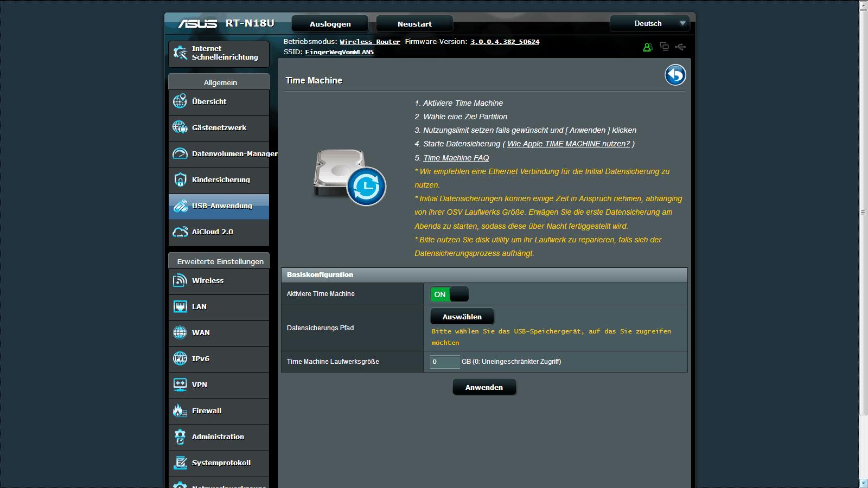The height and width of the screenshot is (488, 868).
Task: Open the Wireless Router mode link
Action: click(x=370, y=42)
